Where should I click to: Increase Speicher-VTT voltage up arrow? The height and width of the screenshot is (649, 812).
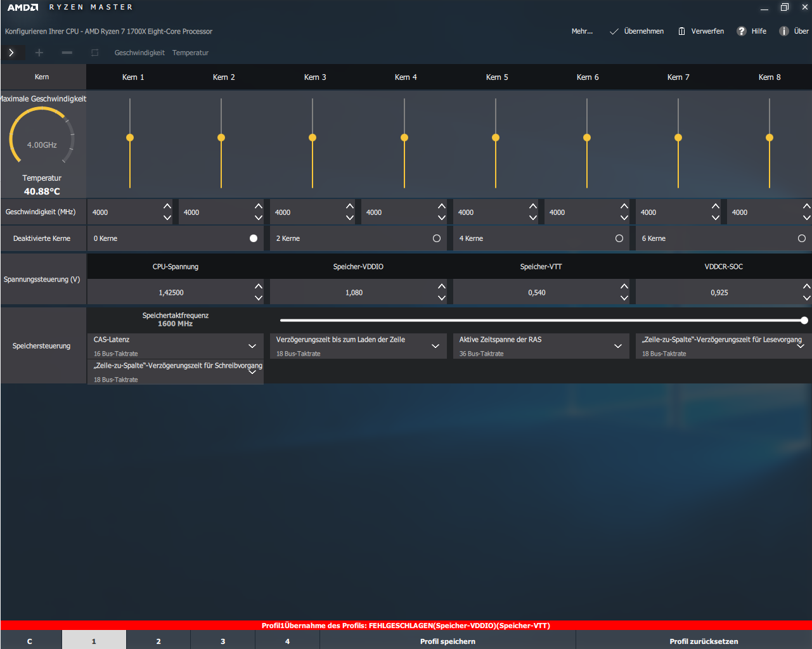tap(624, 286)
